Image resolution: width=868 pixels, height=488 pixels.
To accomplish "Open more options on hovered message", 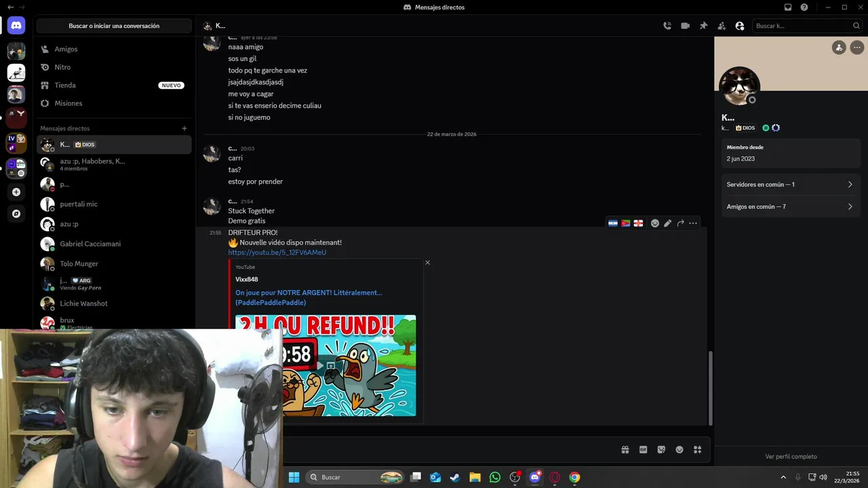I will coord(693,223).
